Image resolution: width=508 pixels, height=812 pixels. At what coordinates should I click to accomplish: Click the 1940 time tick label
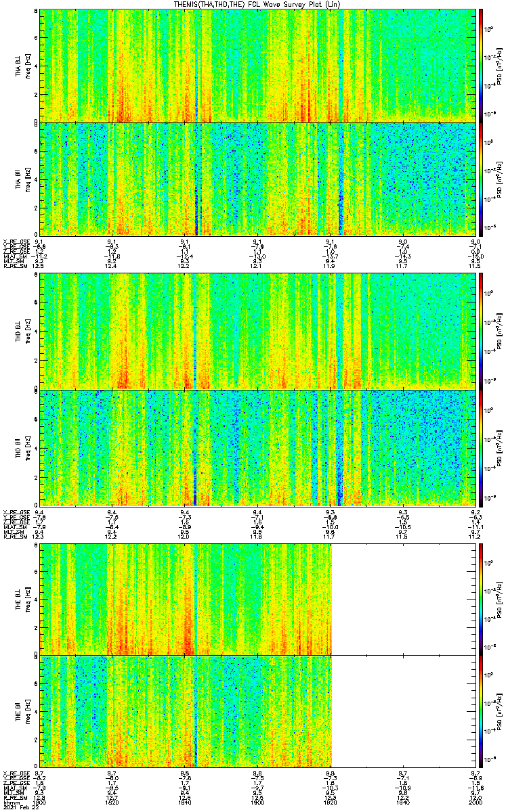tap(403, 803)
